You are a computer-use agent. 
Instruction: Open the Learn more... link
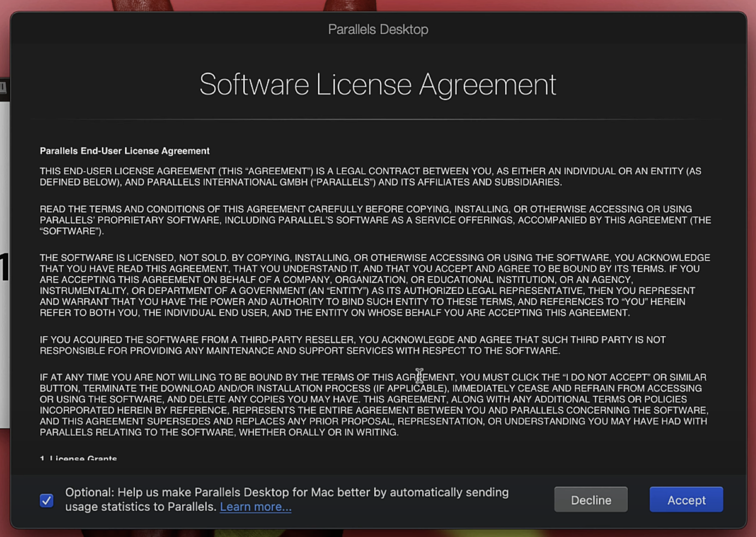pos(255,506)
